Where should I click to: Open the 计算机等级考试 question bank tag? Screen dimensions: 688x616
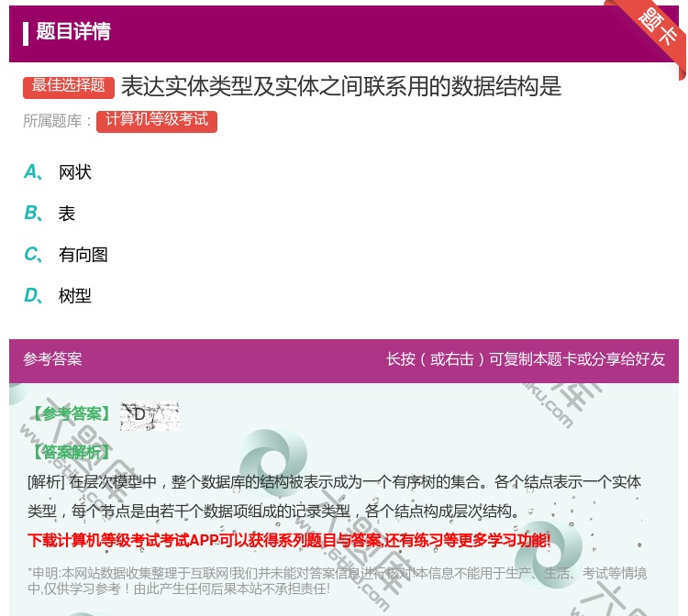(x=157, y=121)
